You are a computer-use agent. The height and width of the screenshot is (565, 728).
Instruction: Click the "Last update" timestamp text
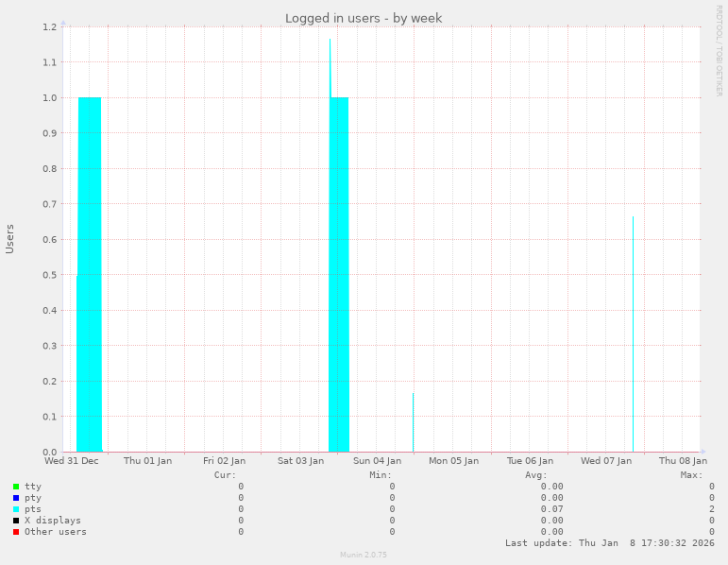(x=609, y=543)
